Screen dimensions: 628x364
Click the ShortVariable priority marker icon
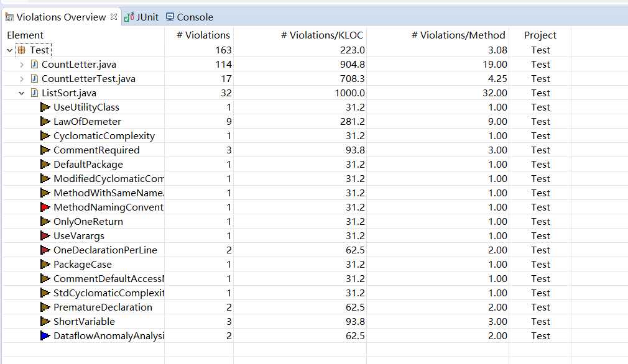pos(45,322)
